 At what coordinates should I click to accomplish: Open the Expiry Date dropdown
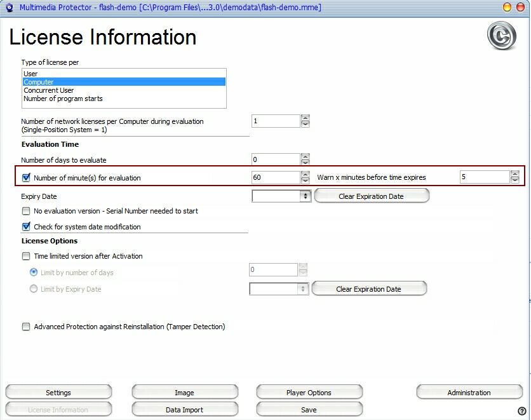tap(306, 196)
